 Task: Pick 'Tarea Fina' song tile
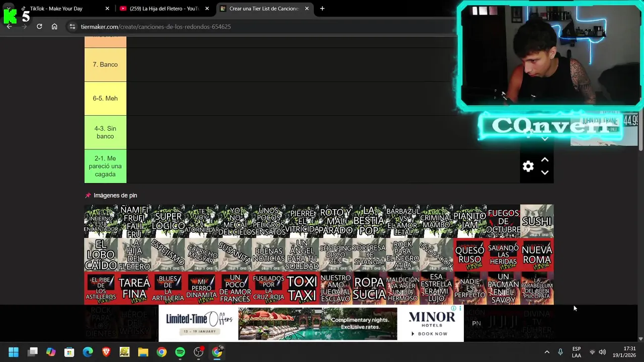[x=134, y=289]
